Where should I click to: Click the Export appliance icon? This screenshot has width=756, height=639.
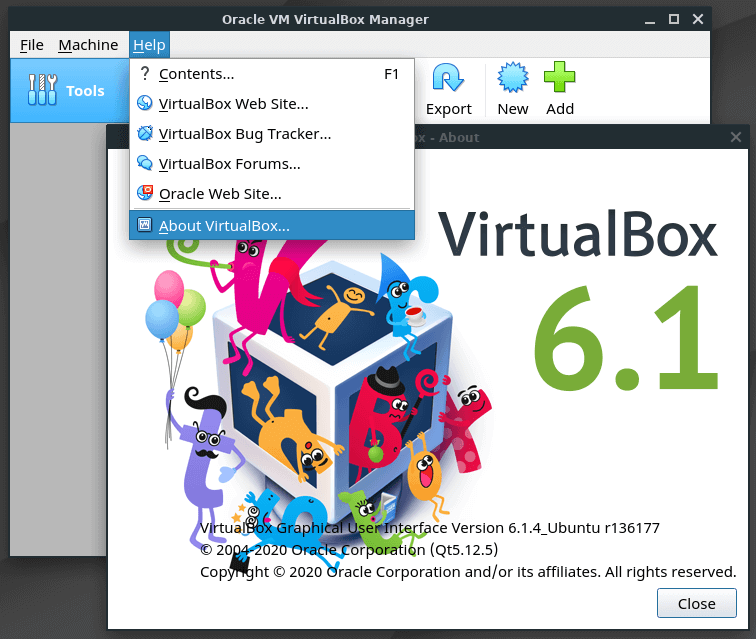(448, 80)
